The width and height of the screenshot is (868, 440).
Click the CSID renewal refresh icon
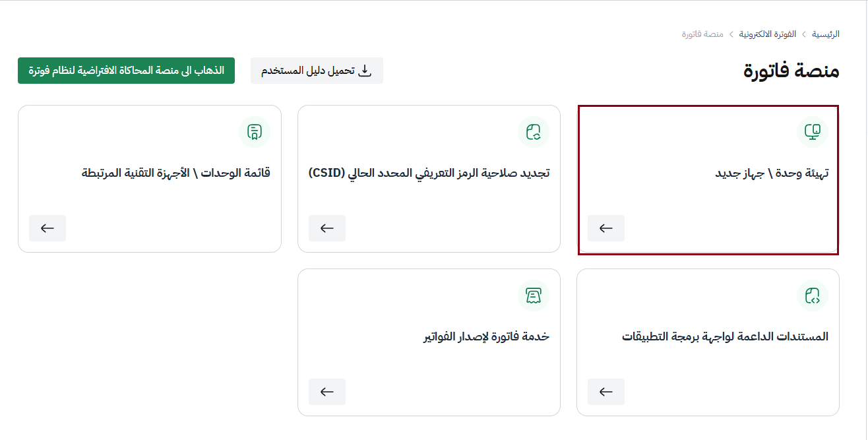pyautogui.click(x=534, y=131)
